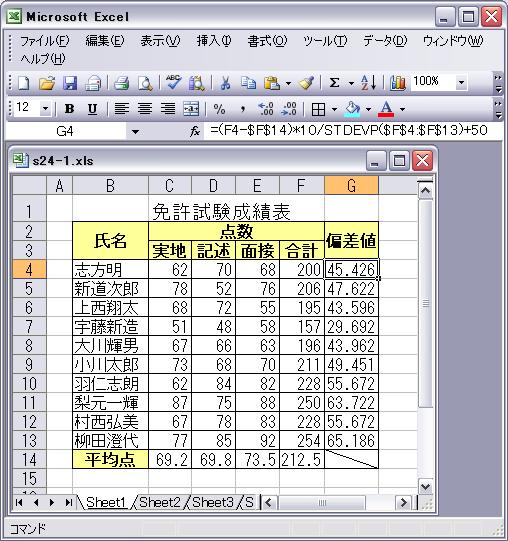
Task: Click the Format Painter brush icon
Action: pos(307,83)
